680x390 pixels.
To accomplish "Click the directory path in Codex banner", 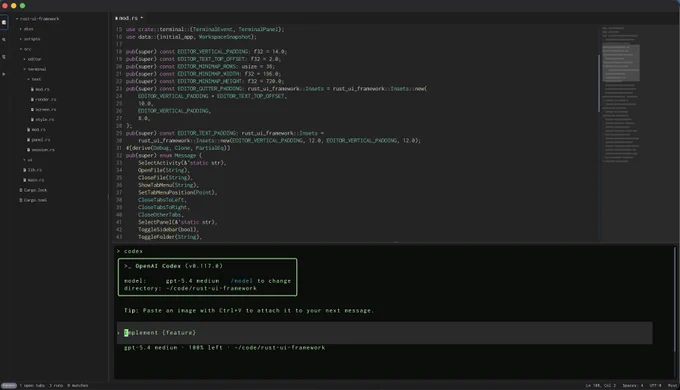I will 211,288.
